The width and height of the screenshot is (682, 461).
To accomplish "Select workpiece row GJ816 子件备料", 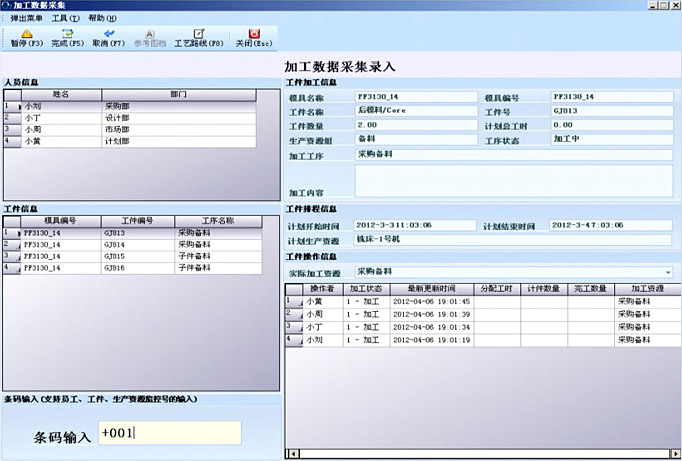I will click(138, 268).
